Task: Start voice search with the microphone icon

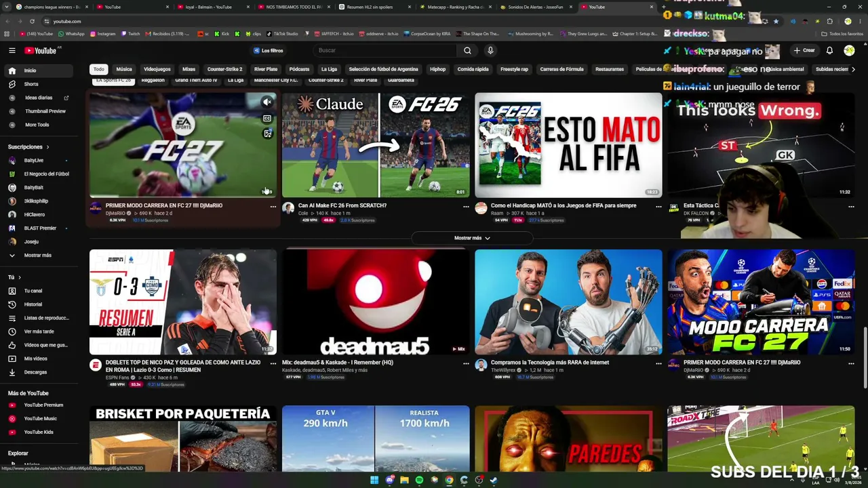Action: 490,50
